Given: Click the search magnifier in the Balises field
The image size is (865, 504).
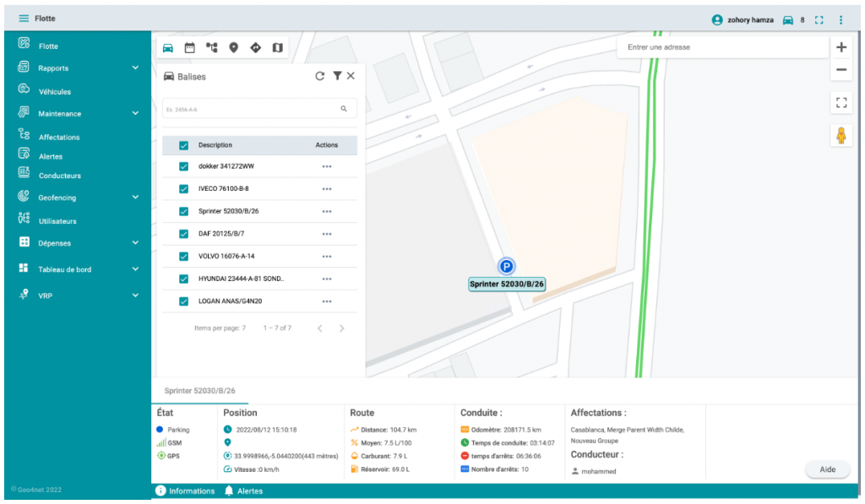Looking at the screenshot, I should tap(344, 109).
